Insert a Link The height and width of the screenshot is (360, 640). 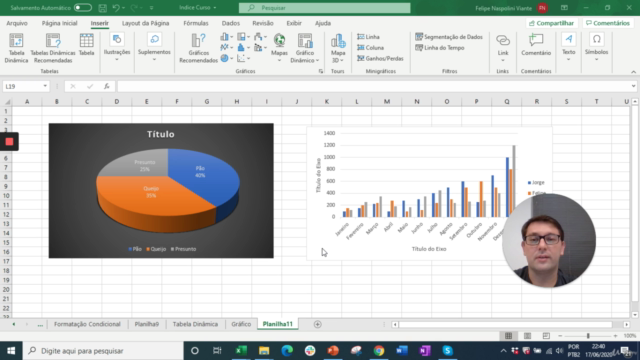pyautogui.click(x=503, y=47)
